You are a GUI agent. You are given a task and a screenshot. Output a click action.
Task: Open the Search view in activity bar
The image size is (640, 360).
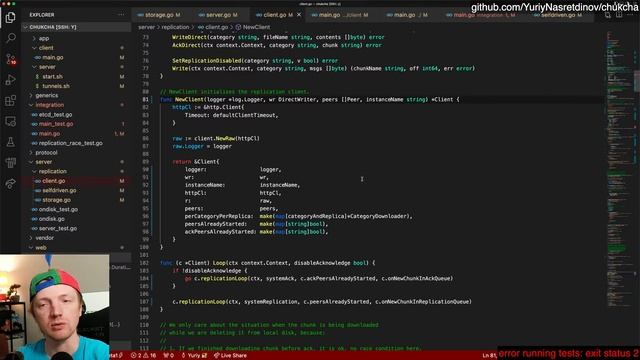(x=11, y=38)
